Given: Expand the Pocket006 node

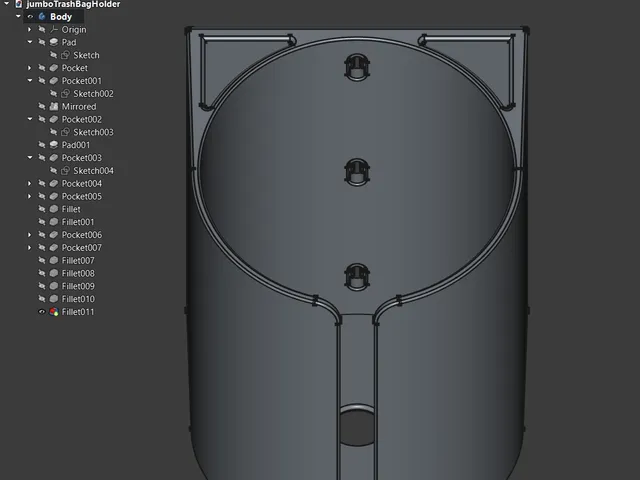Looking at the screenshot, I should tap(29, 235).
